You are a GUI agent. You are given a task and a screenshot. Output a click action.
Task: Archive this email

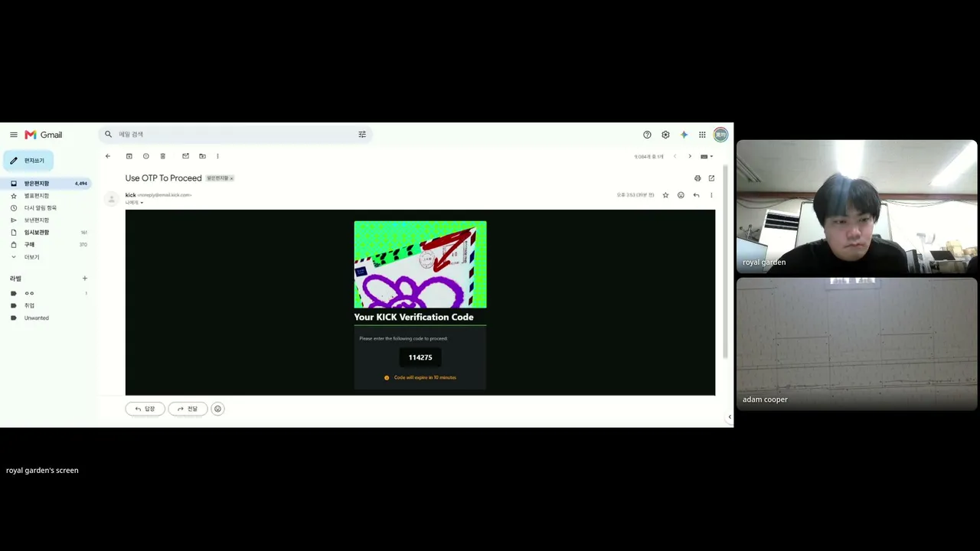point(129,156)
